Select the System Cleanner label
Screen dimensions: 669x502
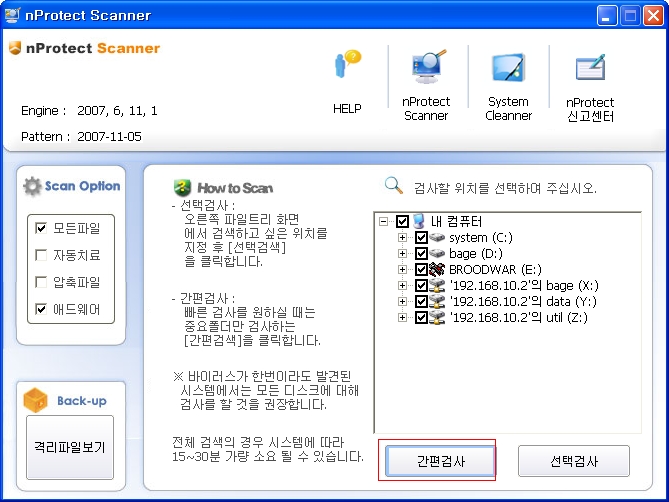point(508,108)
